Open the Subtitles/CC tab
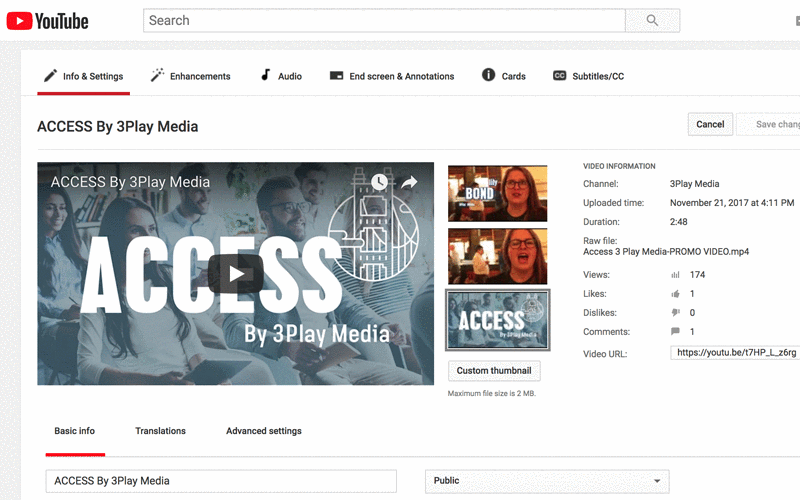This screenshot has width=800, height=500. tap(588, 76)
